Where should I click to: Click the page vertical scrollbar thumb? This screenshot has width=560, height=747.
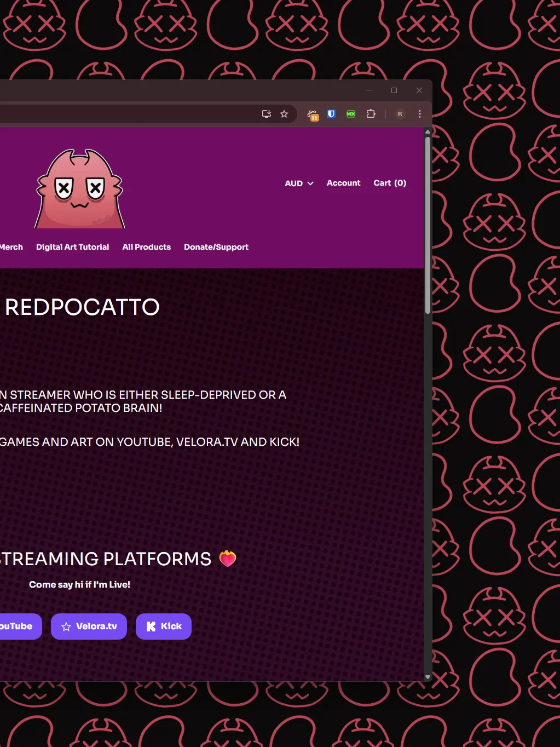[x=428, y=225]
